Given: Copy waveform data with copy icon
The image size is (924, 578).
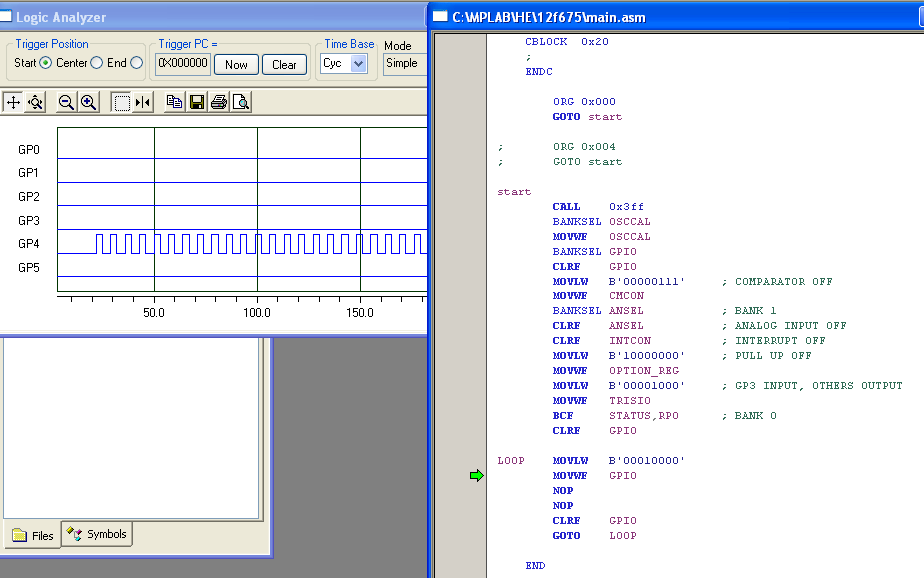Looking at the screenshot, I should click(x=174, y=102).
